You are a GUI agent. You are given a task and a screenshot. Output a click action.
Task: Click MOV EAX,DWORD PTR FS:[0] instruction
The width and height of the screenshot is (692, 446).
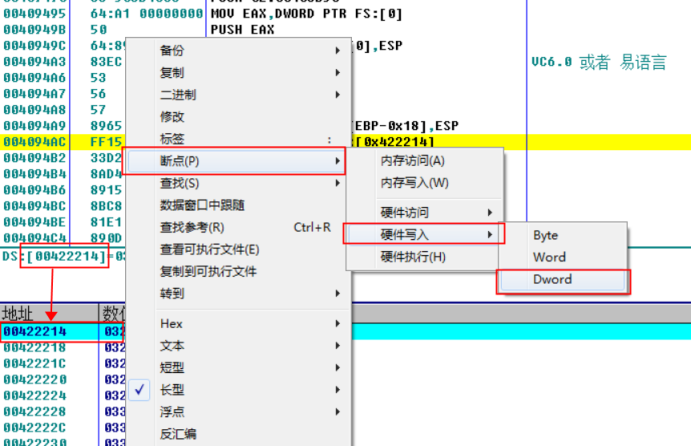307,14
